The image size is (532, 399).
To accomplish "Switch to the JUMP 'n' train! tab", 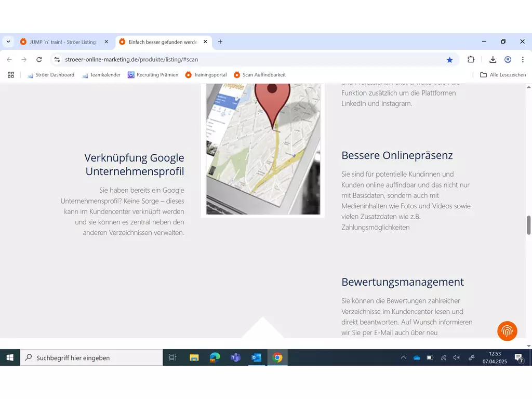I will click(62, 42).
